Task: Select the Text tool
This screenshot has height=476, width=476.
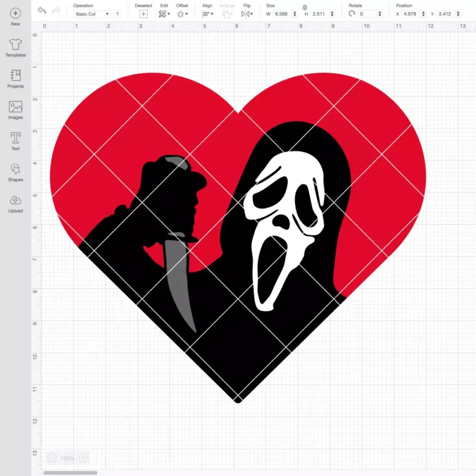Action: (15, 142)
